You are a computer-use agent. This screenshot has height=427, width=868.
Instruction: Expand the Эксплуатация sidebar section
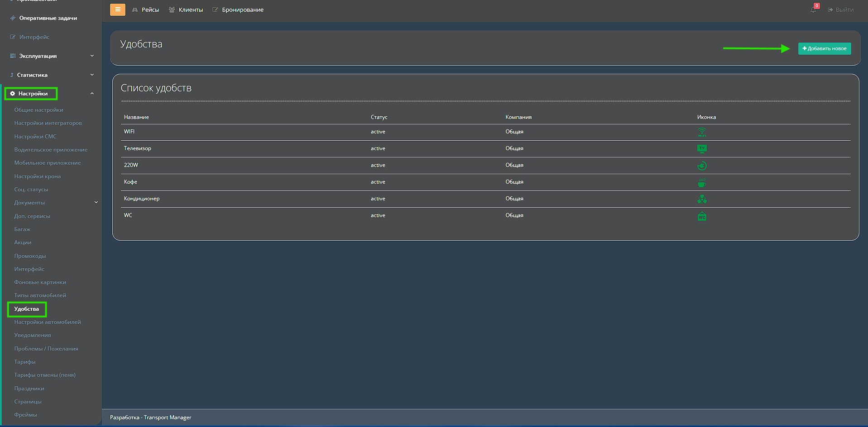(x=92, y=56)
